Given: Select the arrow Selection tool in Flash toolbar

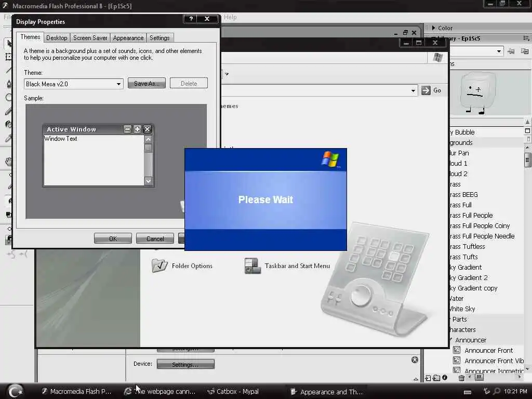Looking at the screenshot, I should [9, 44].
